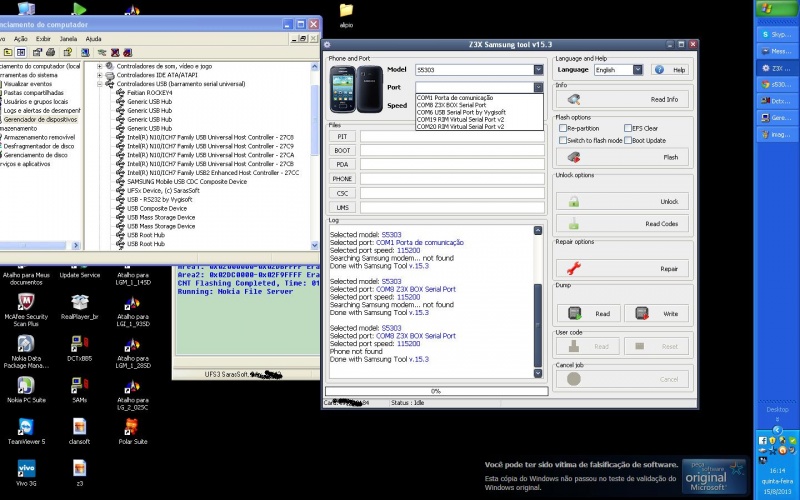Screen dimensions: 800x500
Task: Open the Atalho para LGM_1_14SD shortcut
Action: click(133, 278)
